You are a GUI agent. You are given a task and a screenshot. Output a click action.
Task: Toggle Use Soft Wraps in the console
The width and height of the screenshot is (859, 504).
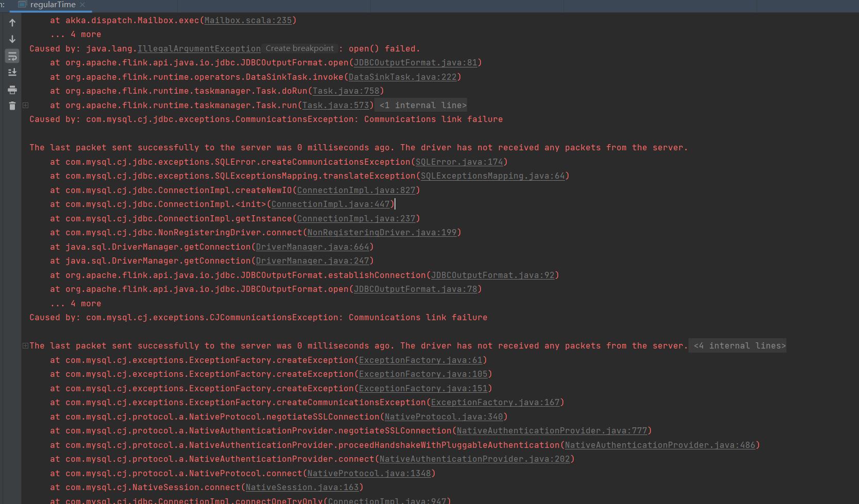coord(12,56)
